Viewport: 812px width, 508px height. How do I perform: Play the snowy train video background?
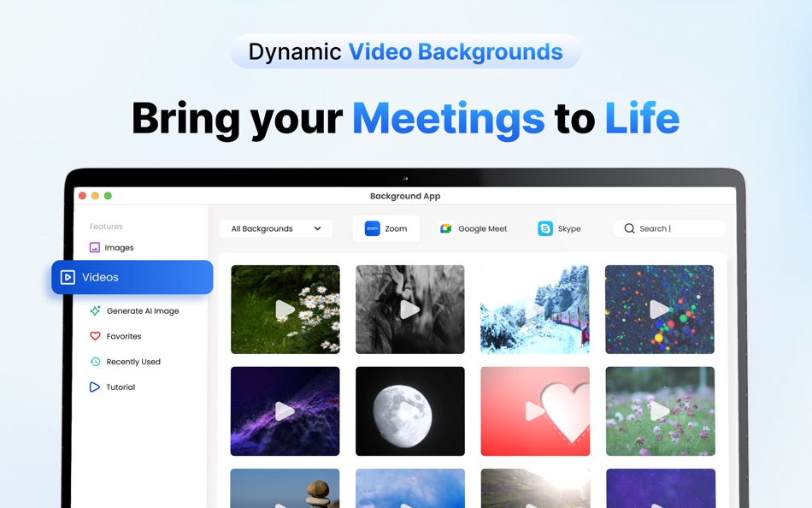click(535, 310)
